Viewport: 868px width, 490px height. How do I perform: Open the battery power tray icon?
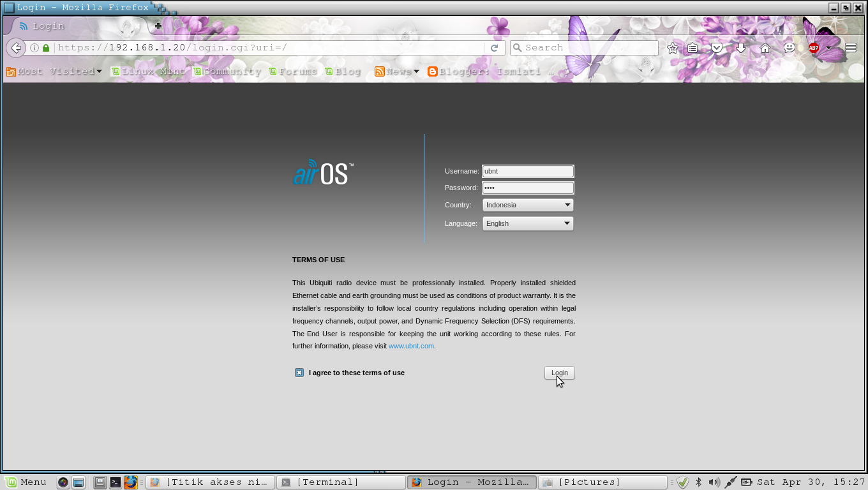(746, 482)
